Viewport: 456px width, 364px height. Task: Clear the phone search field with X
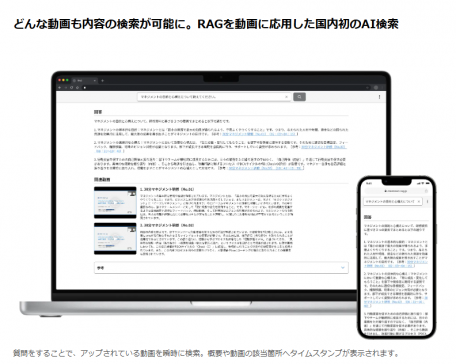click(x=419, y=202)
